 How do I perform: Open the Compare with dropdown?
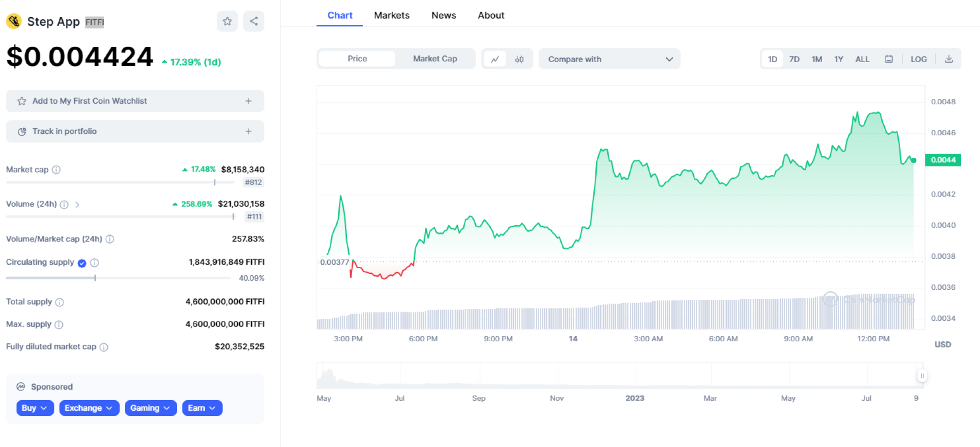[x=609, y=59]
